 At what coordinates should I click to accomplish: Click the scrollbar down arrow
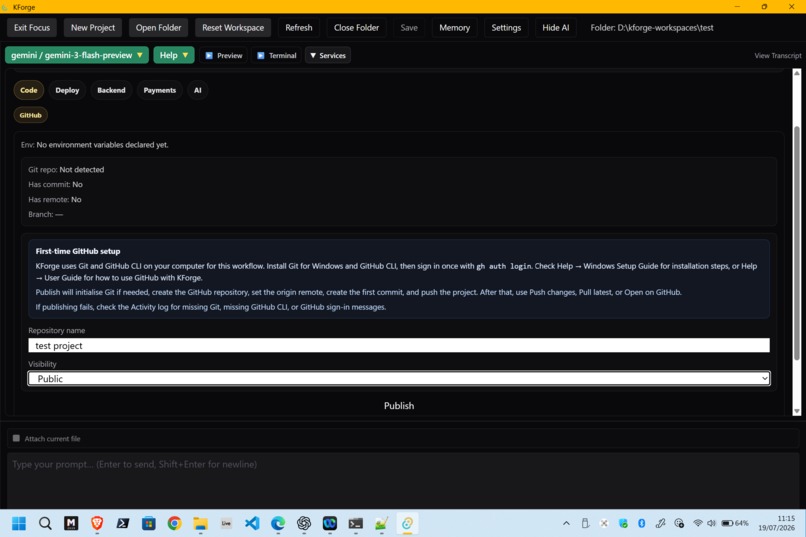797,411
